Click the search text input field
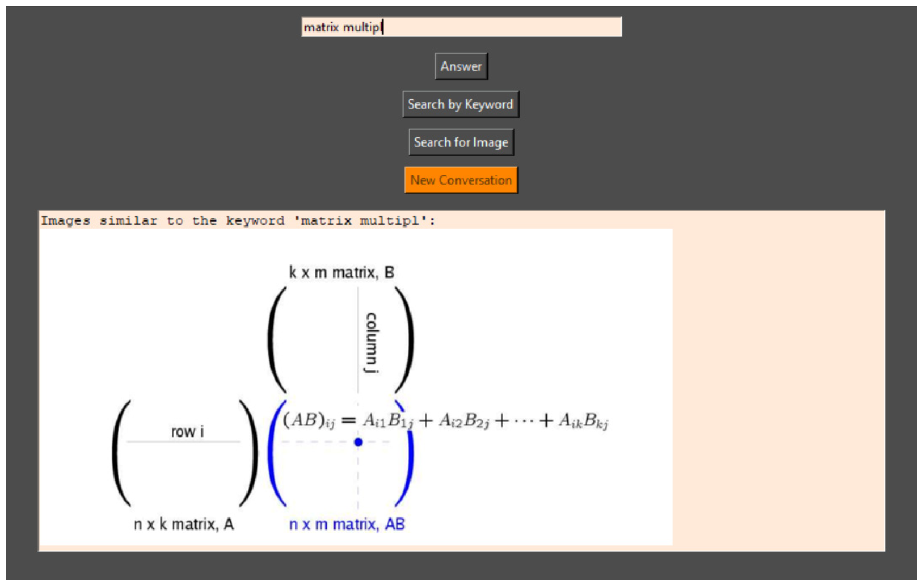 point(461,27)
